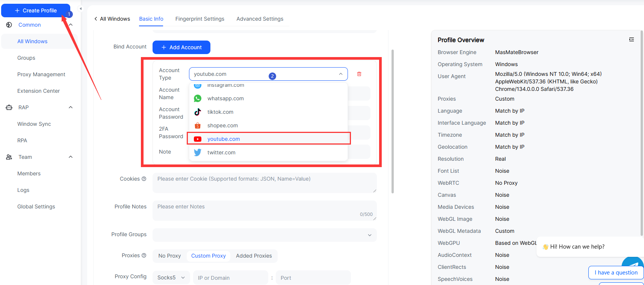The height and width of the screenshot is (285, 644).
Task: Collapse the Profile Overview panel icon
Action: pyautogui.click(x=631, y=39)
